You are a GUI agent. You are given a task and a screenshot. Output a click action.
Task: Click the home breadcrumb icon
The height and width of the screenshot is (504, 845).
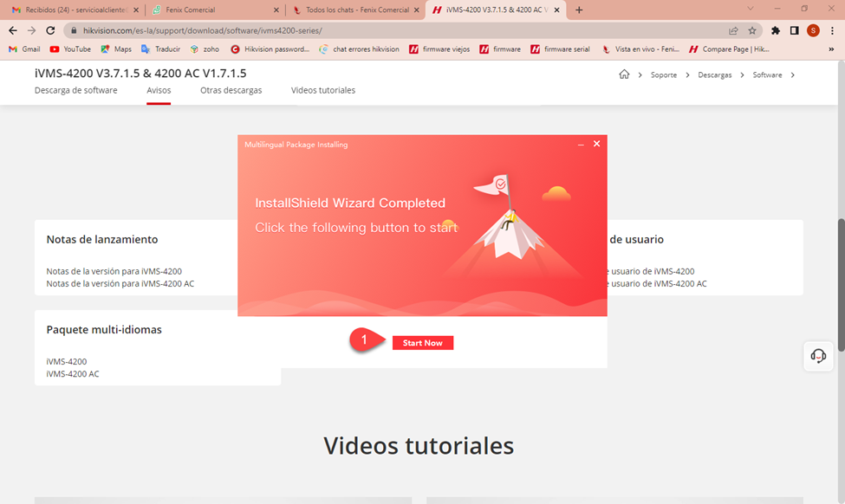pyautogui.click(x=624, y=74)
